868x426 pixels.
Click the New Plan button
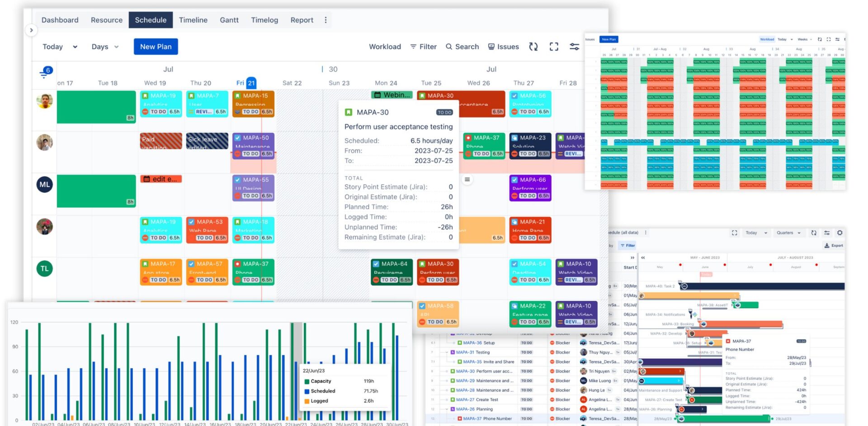point(156,47)
